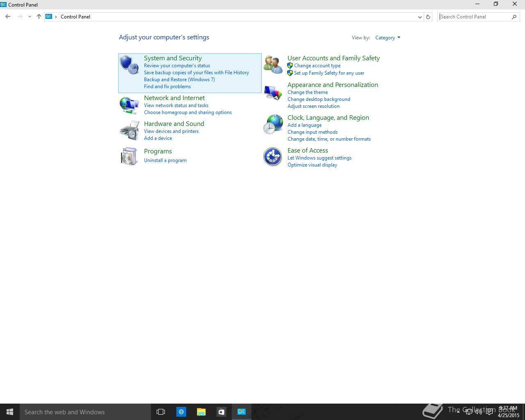Screen dimensions: 525x420
Task: Click Set up Family Safety for any user
Action: [329, 73]
